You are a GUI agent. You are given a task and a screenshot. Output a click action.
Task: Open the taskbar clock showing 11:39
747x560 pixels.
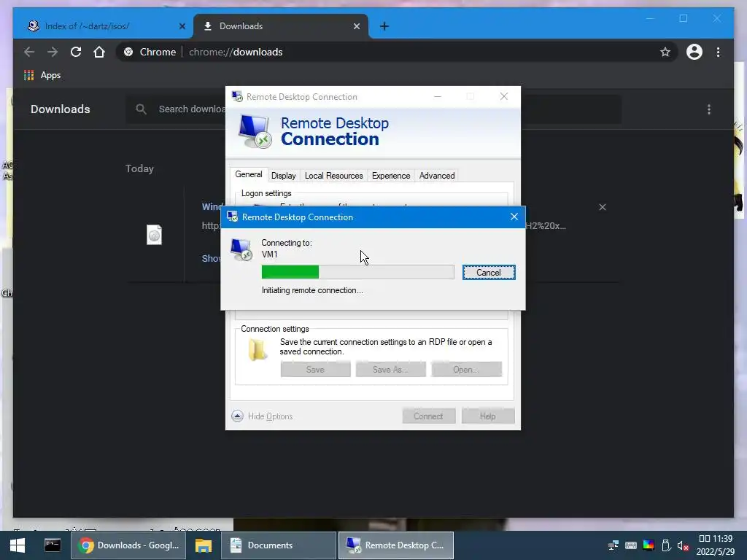pos(716,545)
